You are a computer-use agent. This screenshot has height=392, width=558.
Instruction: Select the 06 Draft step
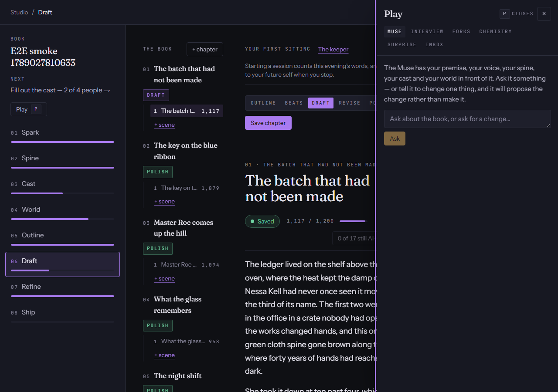pos(62,264)
